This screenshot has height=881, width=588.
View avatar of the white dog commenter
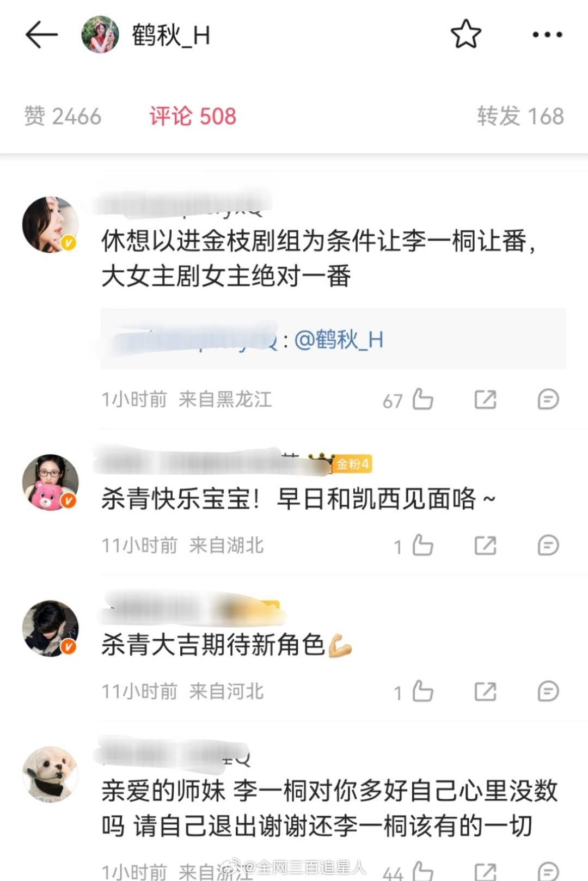[50, 774]
